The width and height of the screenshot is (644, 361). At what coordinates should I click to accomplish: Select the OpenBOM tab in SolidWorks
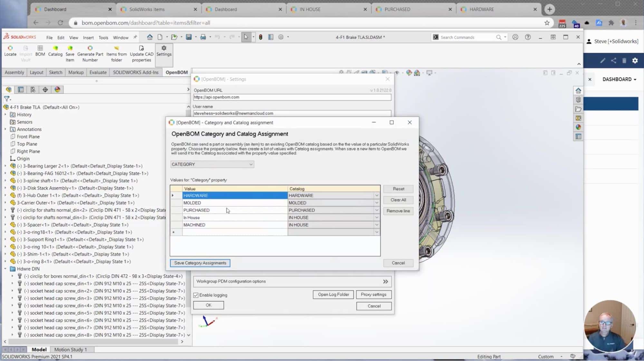[x=176, y=72]
